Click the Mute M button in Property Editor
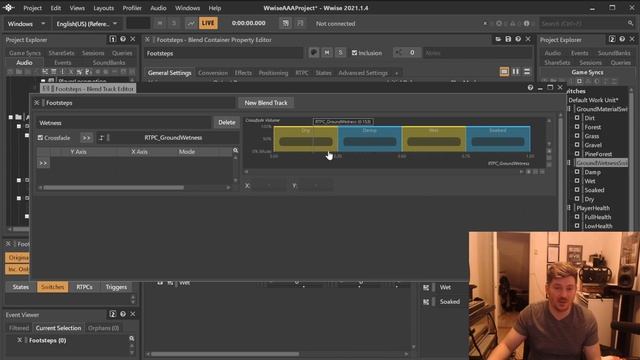 327,53
